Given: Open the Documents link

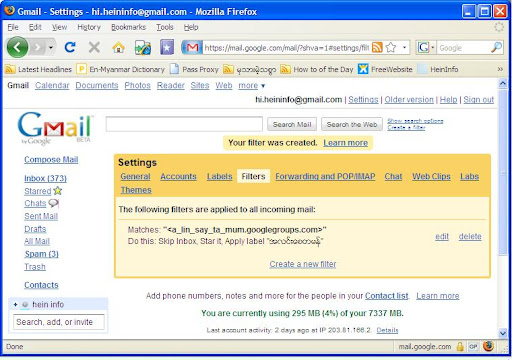Looking at the screenshot, I should pos(97,86).
